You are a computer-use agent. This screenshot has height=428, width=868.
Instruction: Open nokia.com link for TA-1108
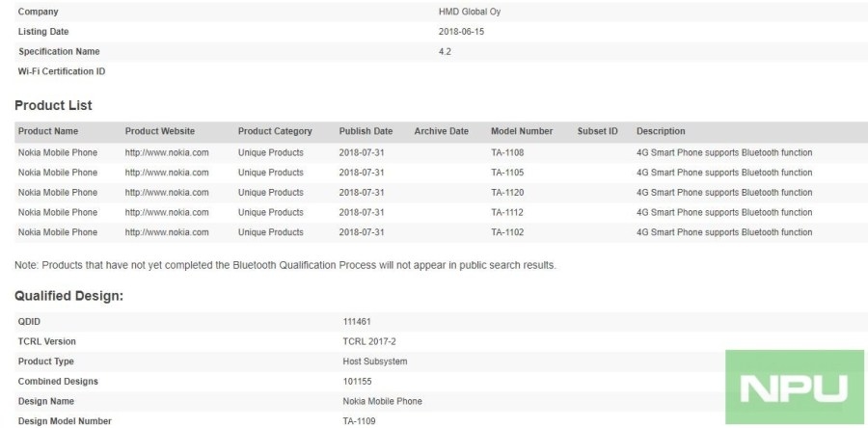coord(167,152)
